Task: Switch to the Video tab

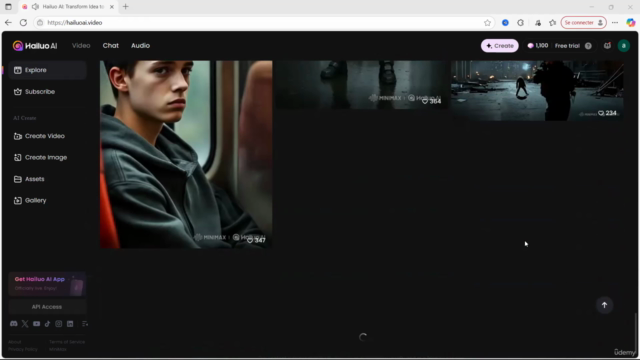Action: coord(81,46)
